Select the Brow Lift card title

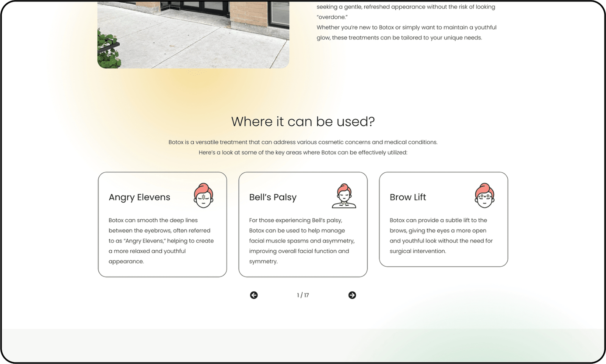pos(408,197)
